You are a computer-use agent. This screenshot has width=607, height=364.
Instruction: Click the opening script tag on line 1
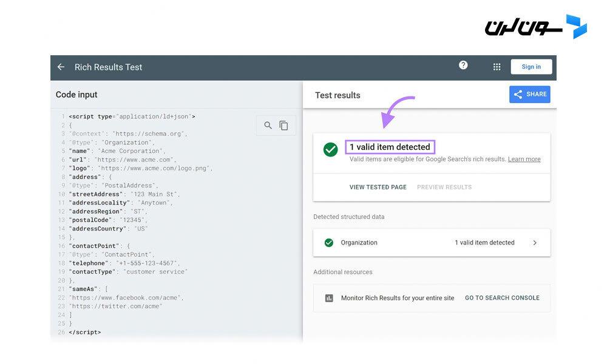(x=132, y=116)
